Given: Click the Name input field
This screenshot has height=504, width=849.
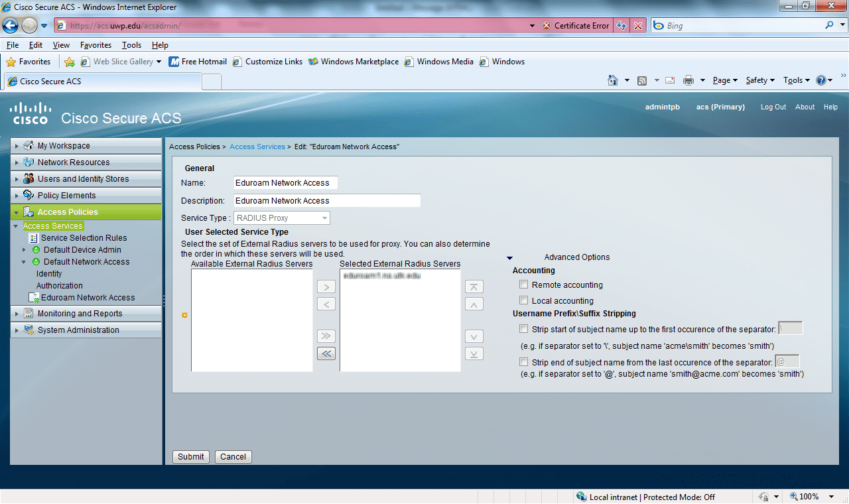Looking at the screenshot, I should [286, 183].
